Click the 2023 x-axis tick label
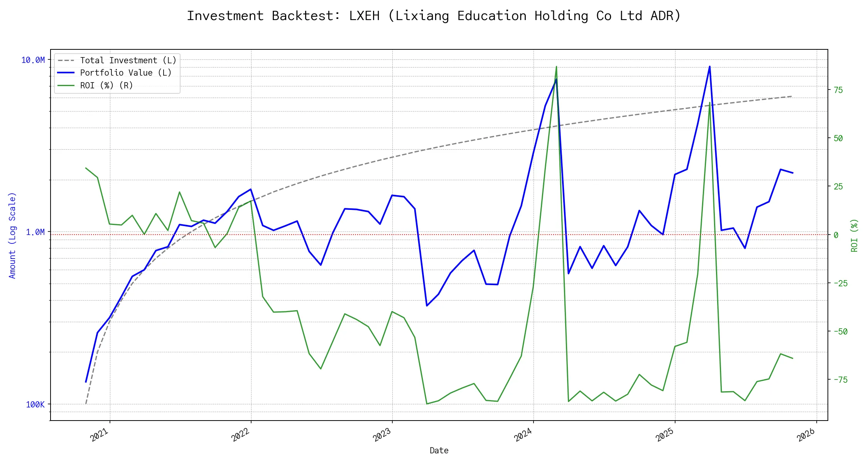This screenshot has width=868, height=463. tap(382, 435)
